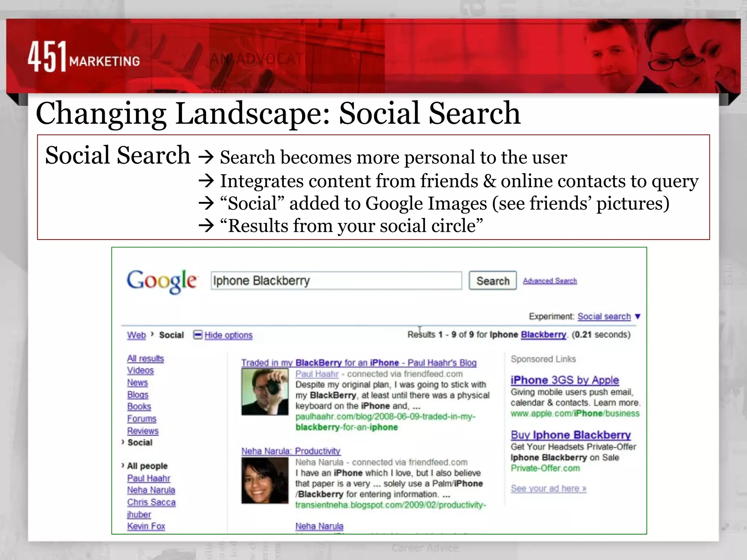
Task: Filter by Paul Haahr in people list
Action: pyautogui.click(x=149, y=478)
